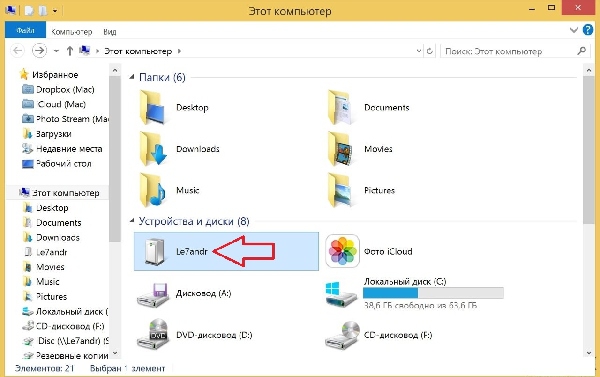
Task: Open the Movies folder in main pane
Action: [360, 149]
